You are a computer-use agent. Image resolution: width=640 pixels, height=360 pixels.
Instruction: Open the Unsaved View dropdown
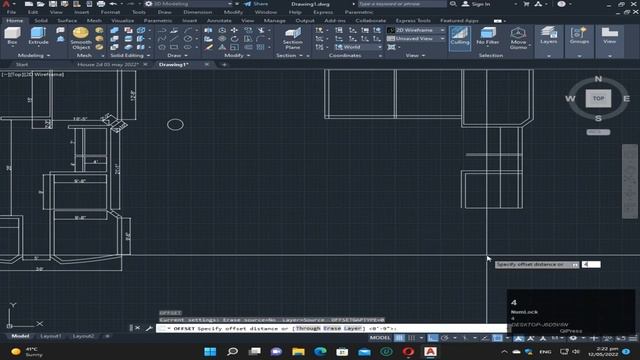coord(416,38)
